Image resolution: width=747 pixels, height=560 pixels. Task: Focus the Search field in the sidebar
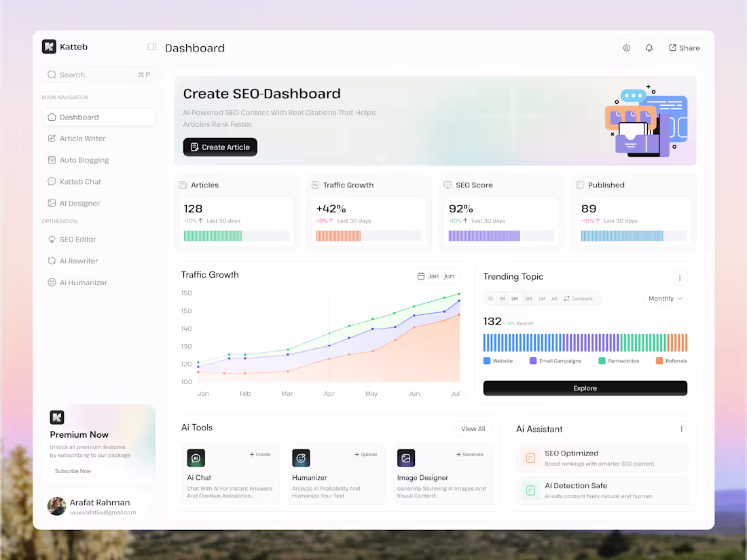(98, 75)
